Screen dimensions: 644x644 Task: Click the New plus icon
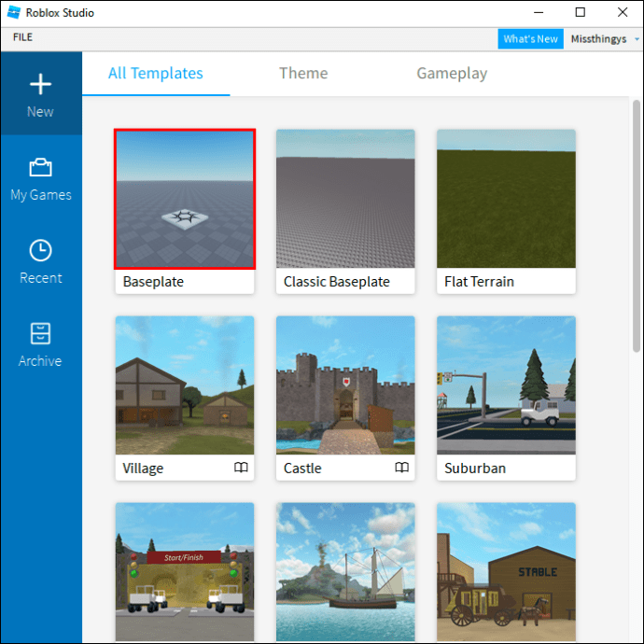40,84
